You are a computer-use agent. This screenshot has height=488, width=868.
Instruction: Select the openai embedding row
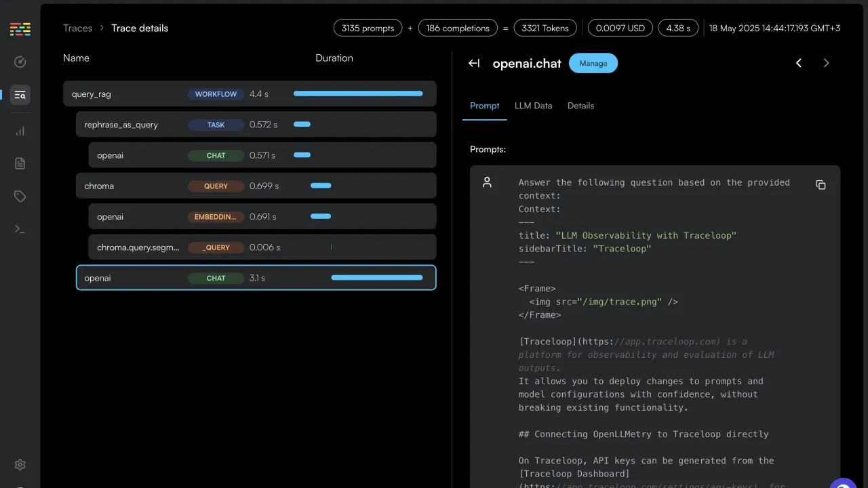pos(262,217)
